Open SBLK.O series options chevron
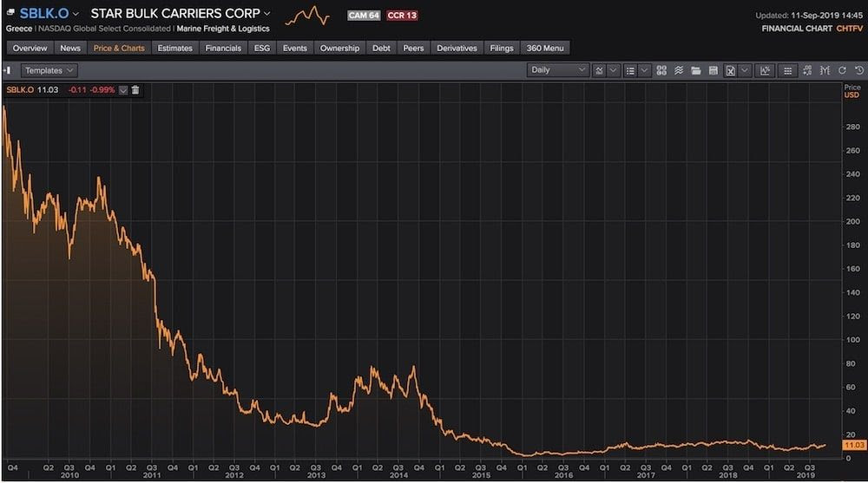 click(x=123, y=89)
